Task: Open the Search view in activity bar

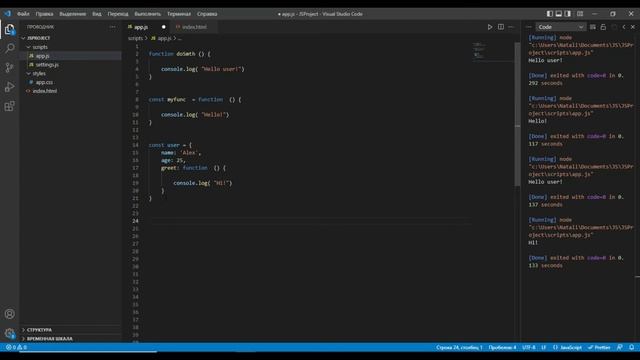Action: [9, 48]
